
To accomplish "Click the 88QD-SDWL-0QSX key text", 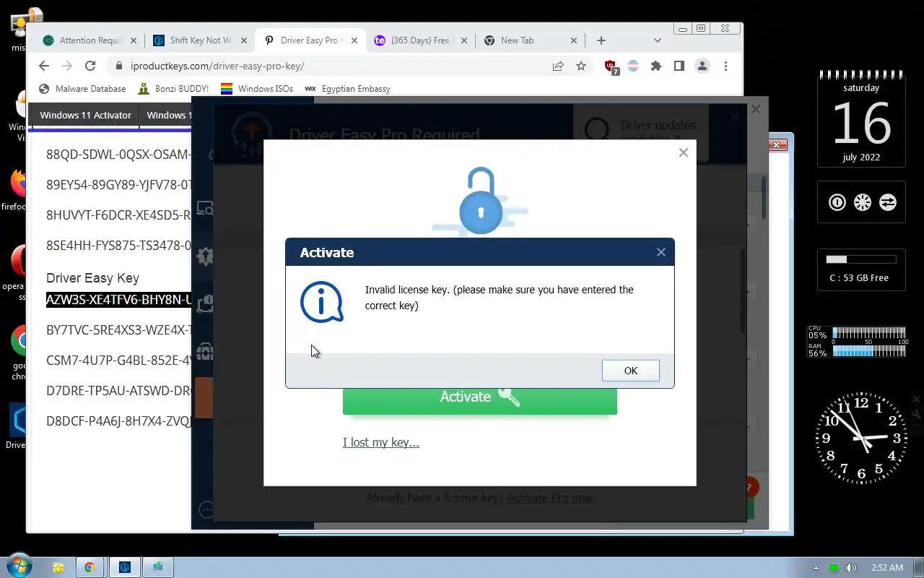I will pos(118,154).
